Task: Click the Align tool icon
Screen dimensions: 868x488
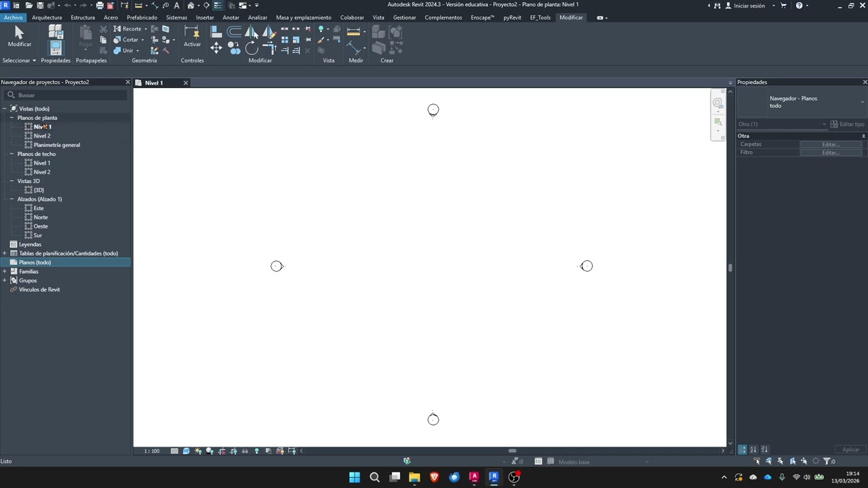Action: (216, 31)
